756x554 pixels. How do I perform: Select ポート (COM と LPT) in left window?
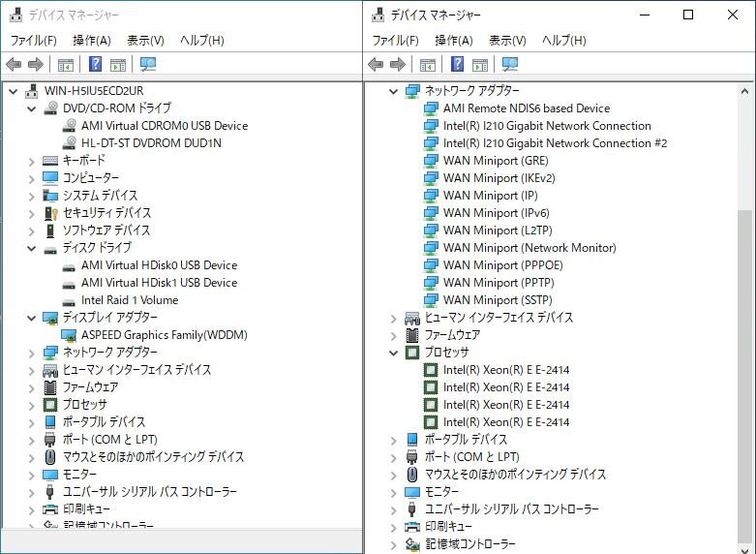click(110, 440)
